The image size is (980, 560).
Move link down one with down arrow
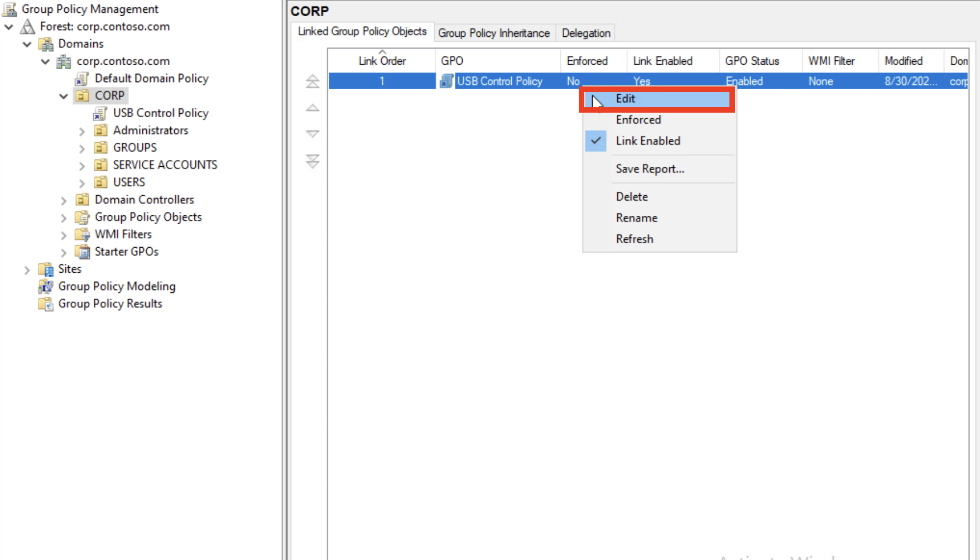pos(313,134)
